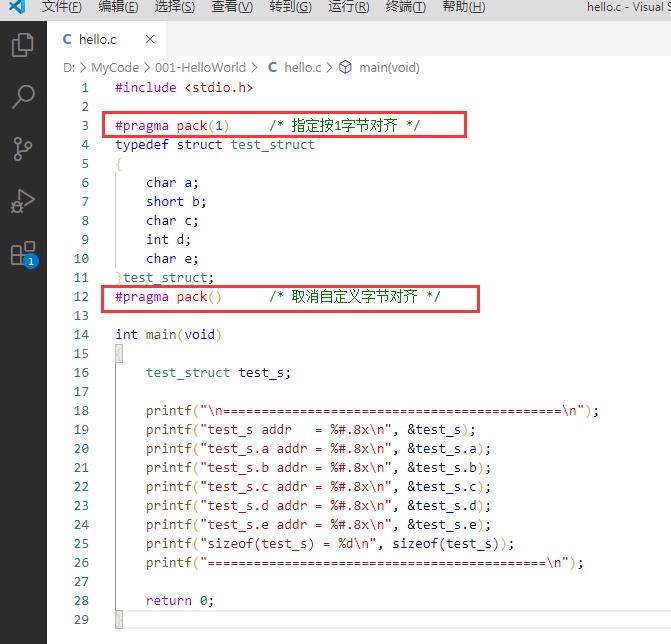671x644 pixels.
Task: Click line number 14 in gutter
Action: click(x=81, y=335)
